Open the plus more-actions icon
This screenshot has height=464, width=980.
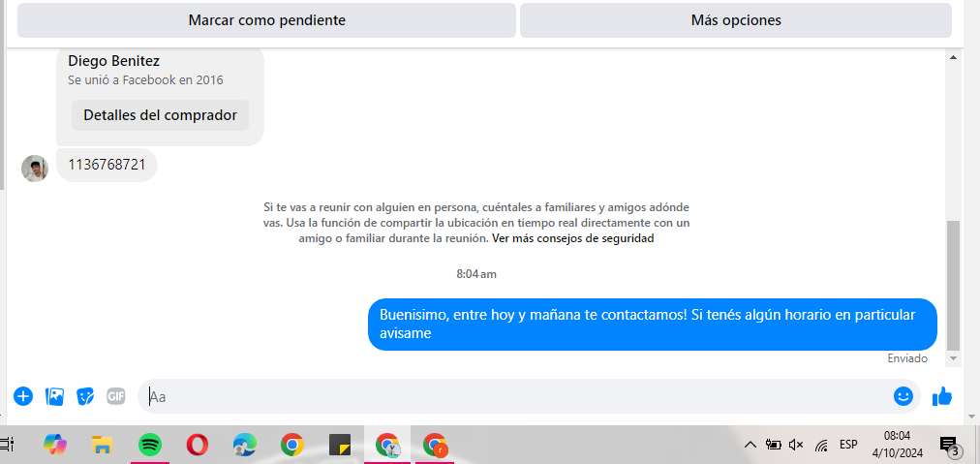pos(23,396)
